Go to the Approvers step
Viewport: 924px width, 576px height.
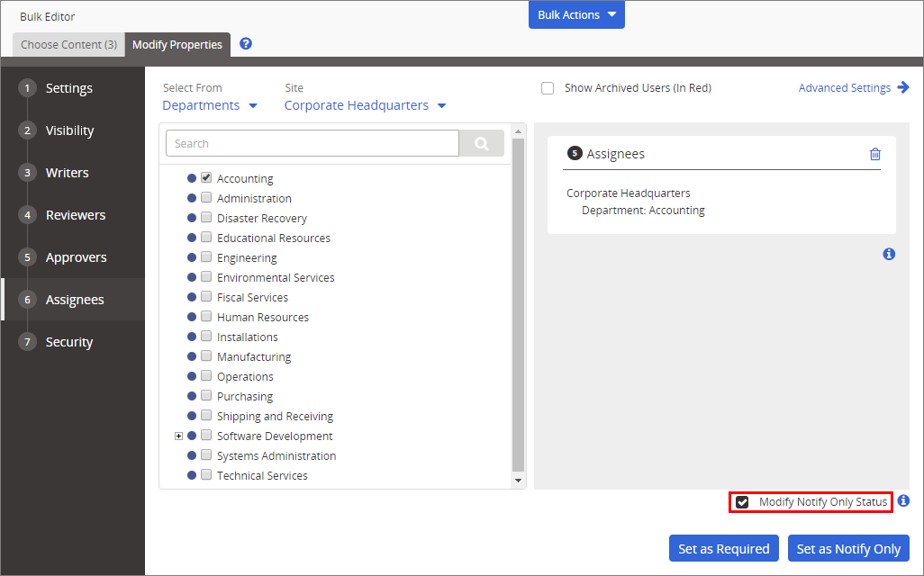(76, 257)
